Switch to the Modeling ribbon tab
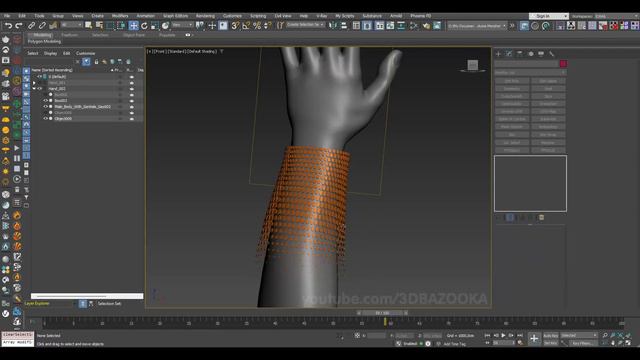The height and width of the screenshot is (360, 640). coord(42,35)
